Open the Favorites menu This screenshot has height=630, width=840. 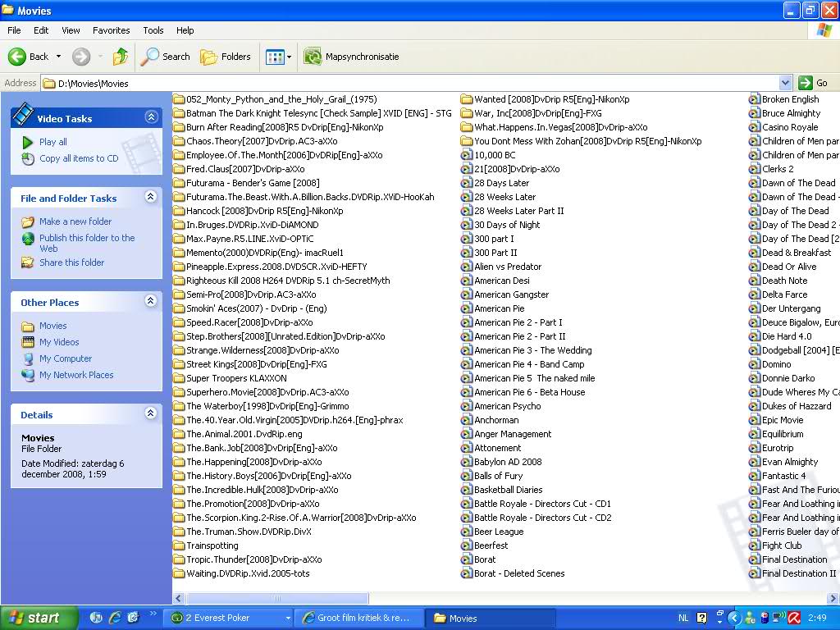111,30
